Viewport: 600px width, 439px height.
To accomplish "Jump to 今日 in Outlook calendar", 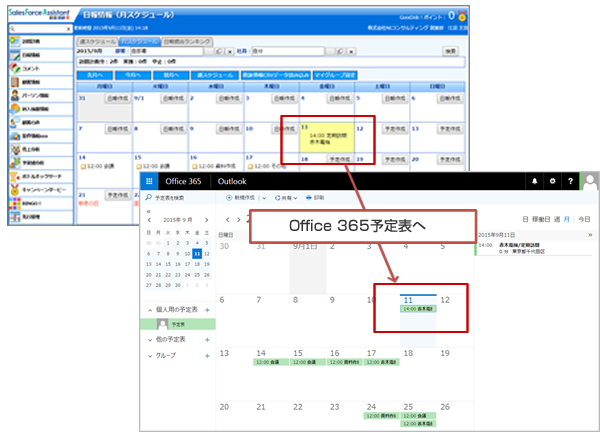I will click(584, 219).
